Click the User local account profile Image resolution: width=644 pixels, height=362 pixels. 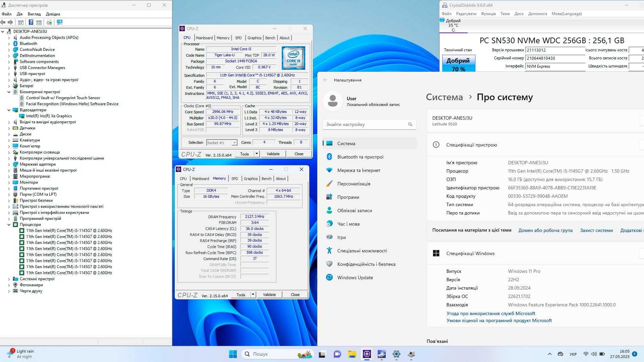tap(369, 101)
